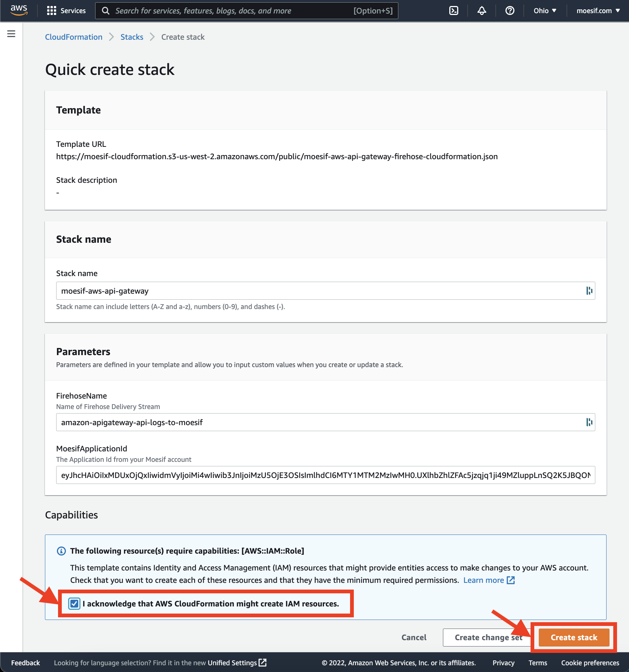
Task: Check the IAM resources acknowledgment checkbox
Action: click(x=74, y=603)
